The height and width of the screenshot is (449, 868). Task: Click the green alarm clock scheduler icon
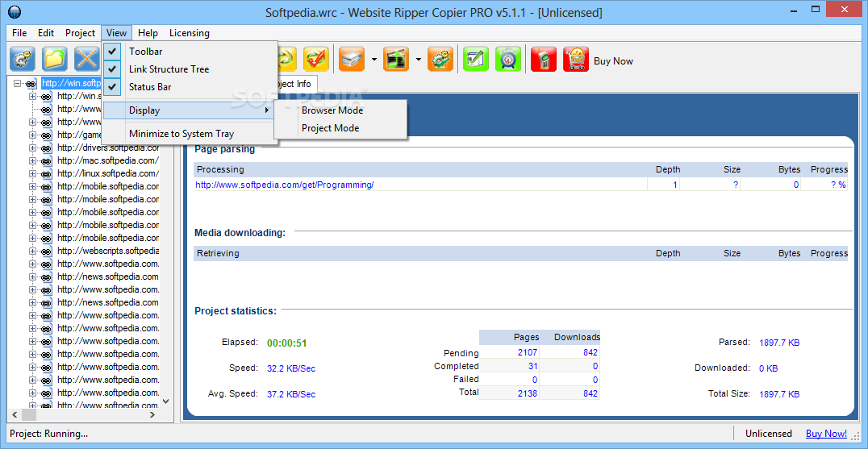[507, 59]
